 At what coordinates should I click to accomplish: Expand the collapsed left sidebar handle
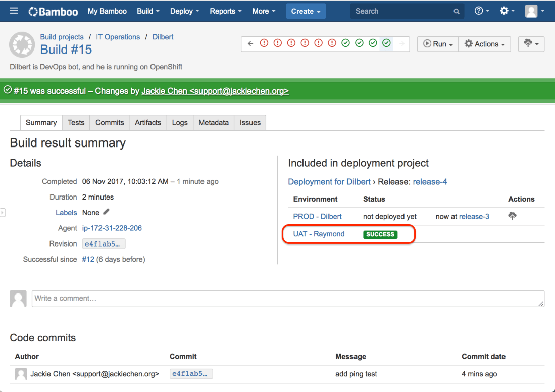[x=3, y=213]
